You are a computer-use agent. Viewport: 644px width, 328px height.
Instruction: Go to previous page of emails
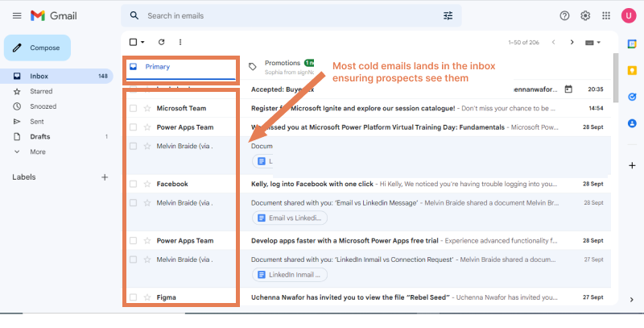coord(554,43)
